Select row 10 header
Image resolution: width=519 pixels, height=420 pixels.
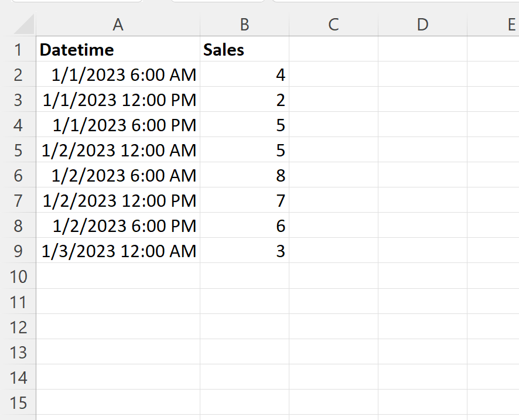coord(18,276)
